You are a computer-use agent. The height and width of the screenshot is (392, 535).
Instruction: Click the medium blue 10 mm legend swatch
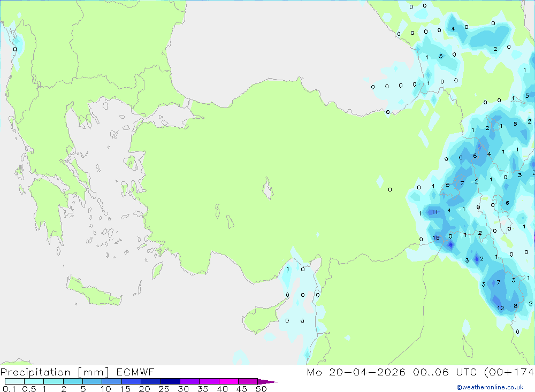click(x=112, y=381)
